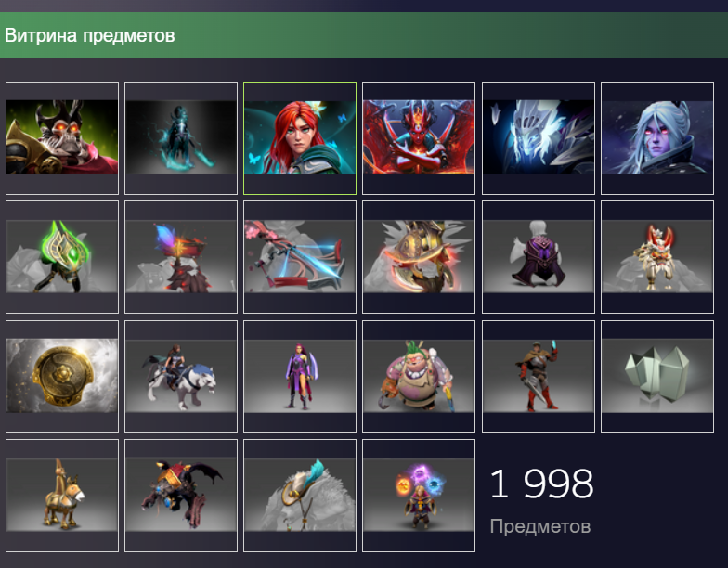This screenshot has width=728, height=568.
Task: Select the grey crystal shards item
Action: tap(657, 377)
